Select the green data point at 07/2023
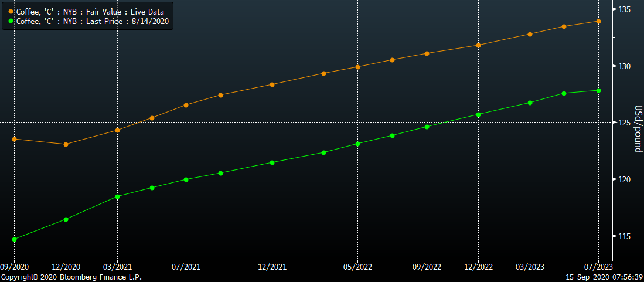 tap(598, 90)
